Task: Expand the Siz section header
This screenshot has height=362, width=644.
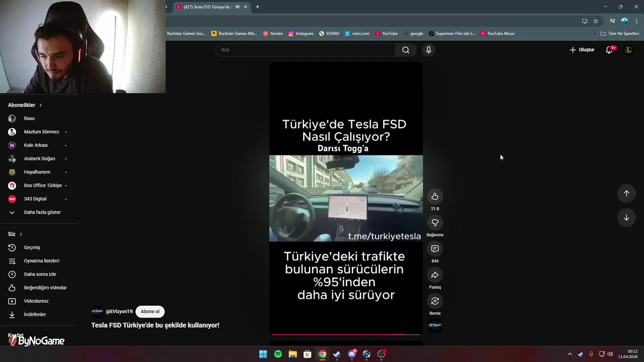Action: (x=15, y=234)
